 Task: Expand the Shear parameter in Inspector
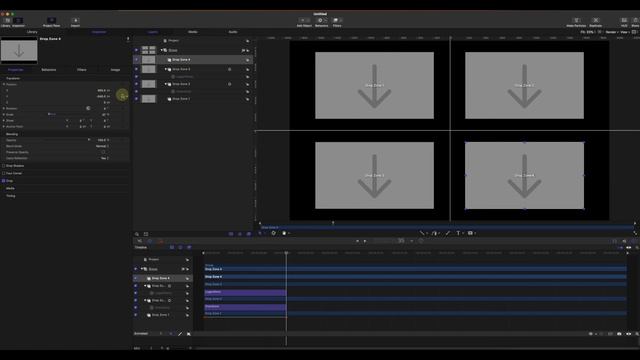coord(4,120)
